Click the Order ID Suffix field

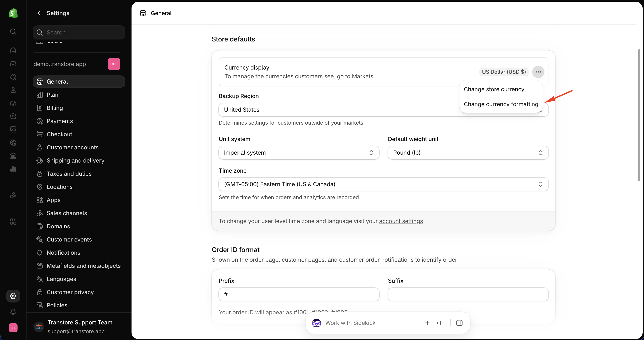click(468, 294)
